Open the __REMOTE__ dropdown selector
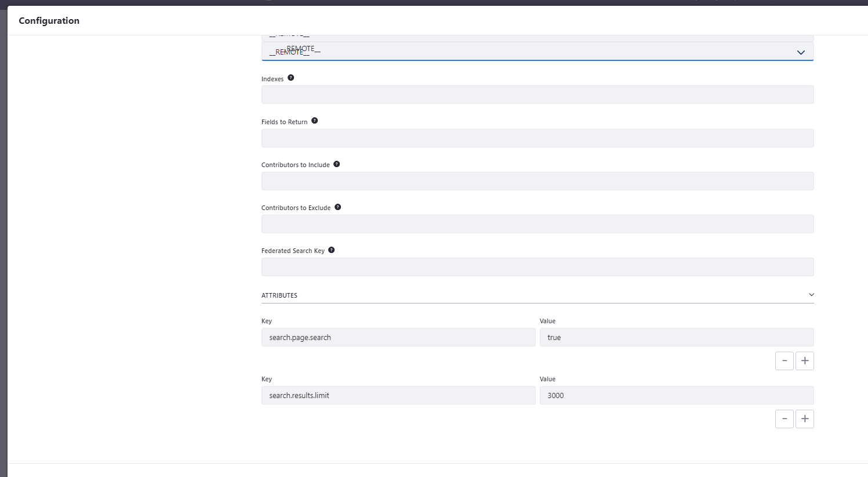The height and width of the screenshot is (477, 868). [537, 52]
